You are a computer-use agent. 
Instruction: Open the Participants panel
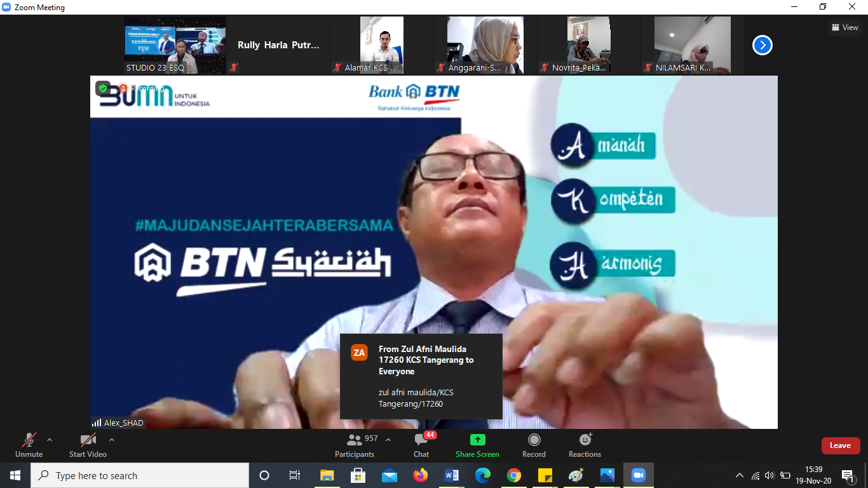click(355, 445)
